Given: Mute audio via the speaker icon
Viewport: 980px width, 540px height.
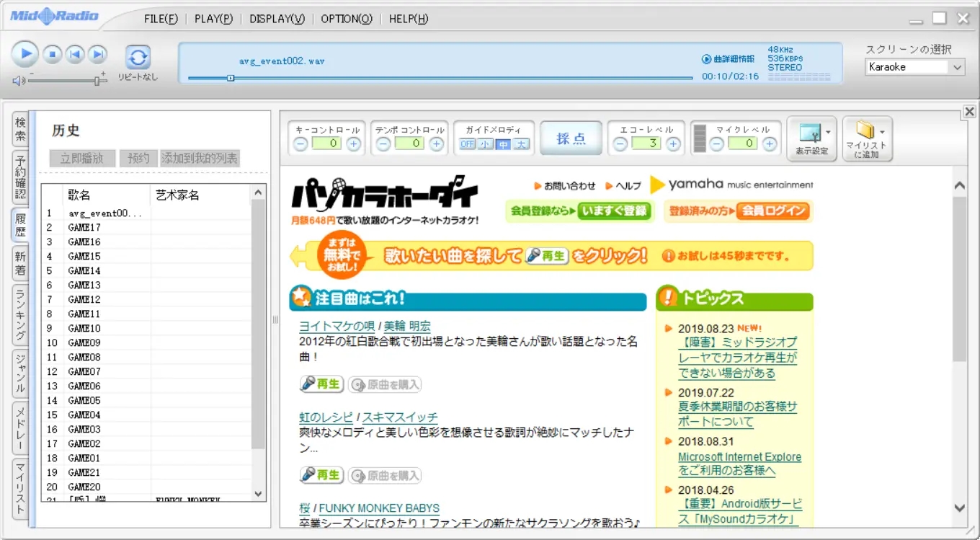Looking at the screenshot, I should click(18, 81).
